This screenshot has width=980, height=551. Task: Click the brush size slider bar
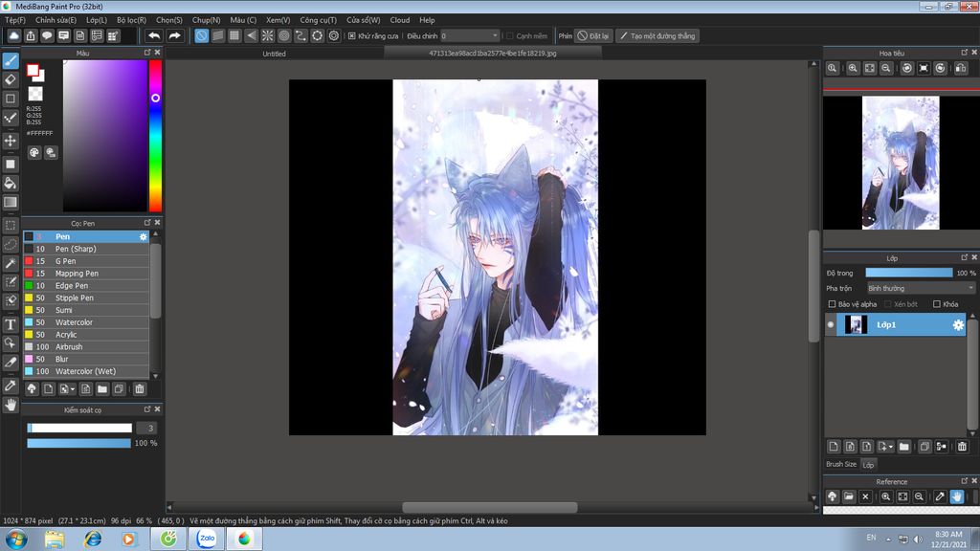click(x=79, y=428)
